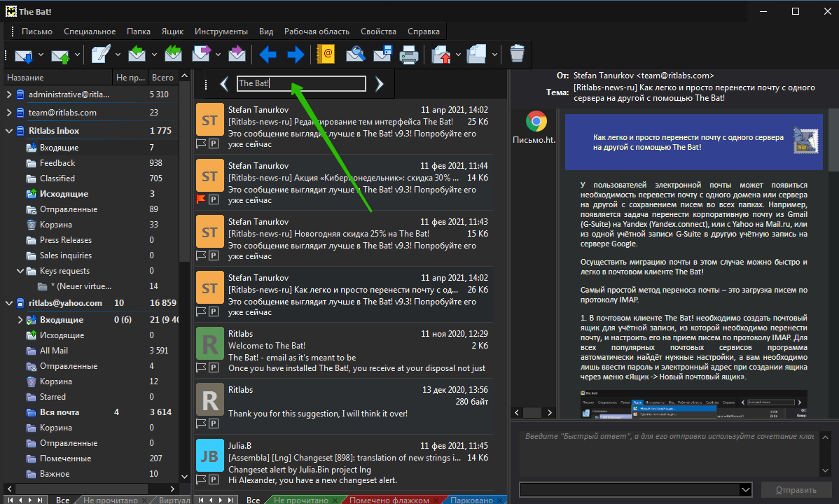Switch to Парковано tab

tap(471, 500)
